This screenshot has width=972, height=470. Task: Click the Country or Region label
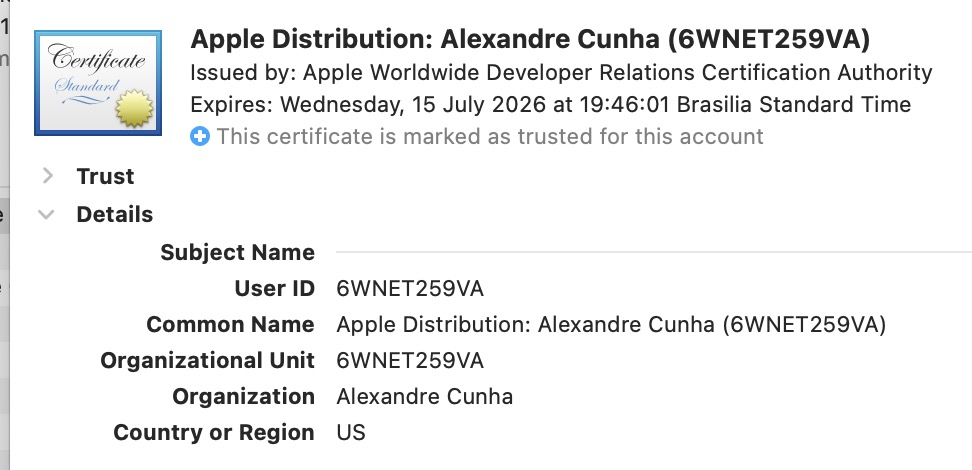[214, 433]
